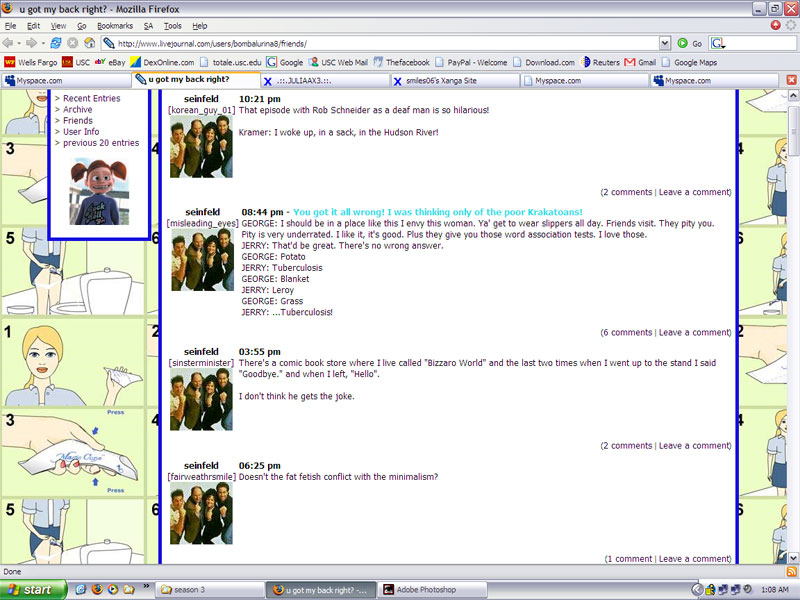Click the RSS feed icon in status bar

[792, 571]
